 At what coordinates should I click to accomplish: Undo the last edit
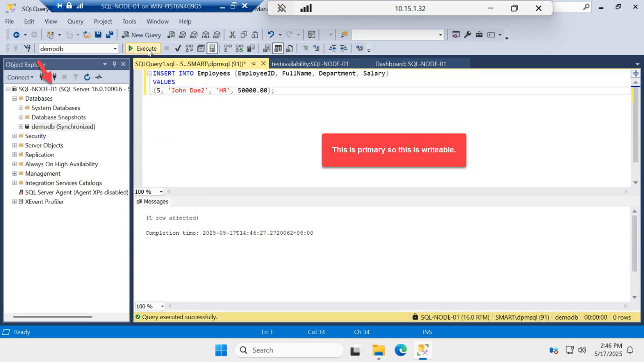(270, 35)
